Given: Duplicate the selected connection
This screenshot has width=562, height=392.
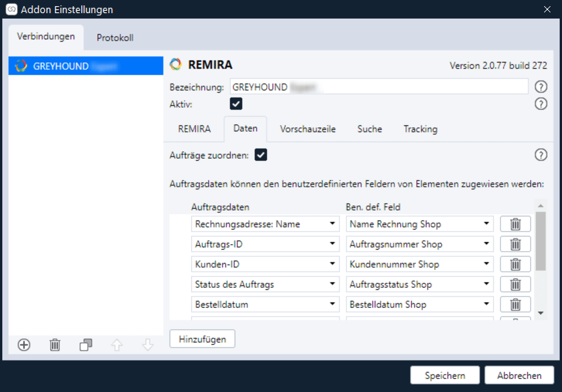Looking at the screenshot, I should (x=86, y=344).
